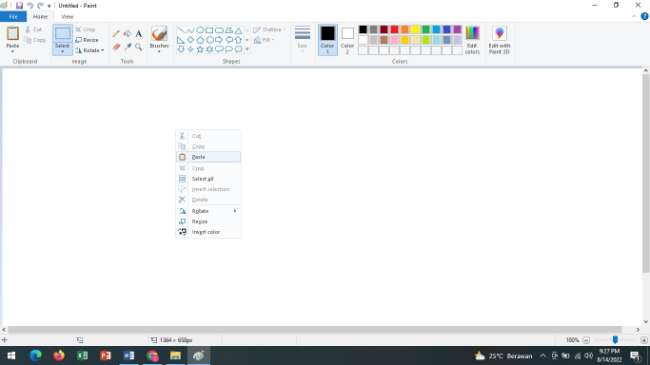Viewport: 650px width, 365px height.
Task: Choose the Pentagon shape
Action: pyautogui.click(x=200, y=40)
